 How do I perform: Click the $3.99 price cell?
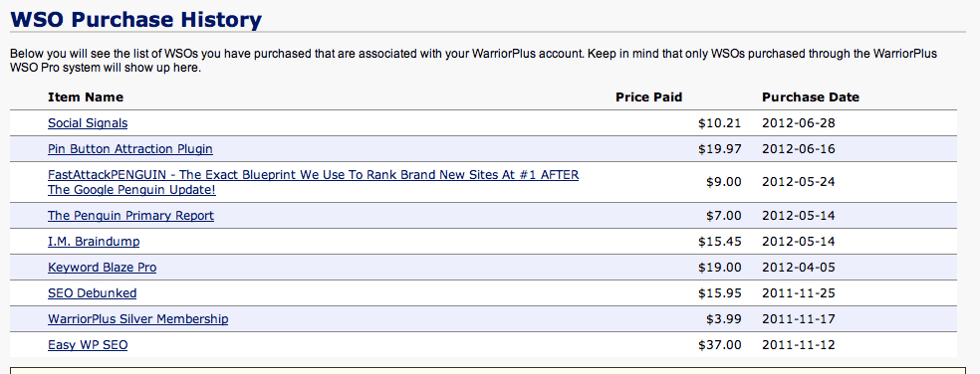(724, 319)
